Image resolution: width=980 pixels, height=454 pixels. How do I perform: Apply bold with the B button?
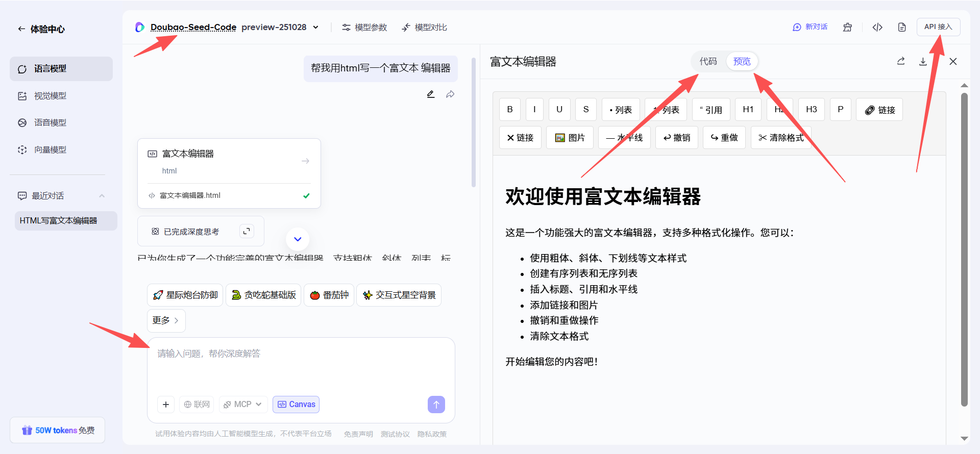(510, 110)
